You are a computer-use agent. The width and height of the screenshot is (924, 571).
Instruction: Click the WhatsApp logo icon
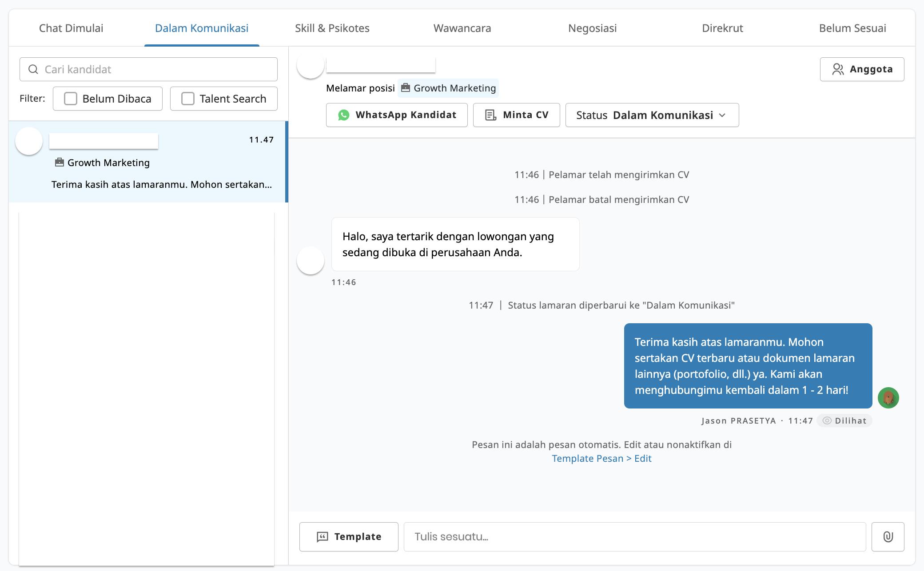tap(343, 115)
